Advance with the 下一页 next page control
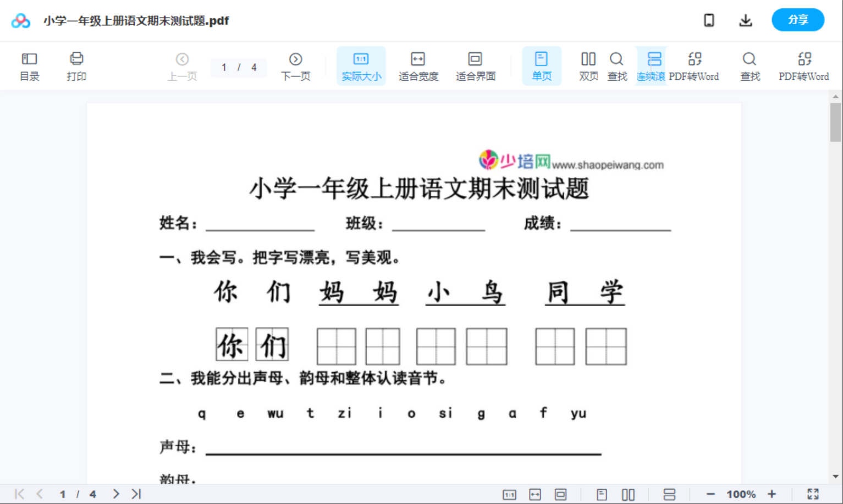The height and width of the screenshot is (504, 843). coord(295,65)
